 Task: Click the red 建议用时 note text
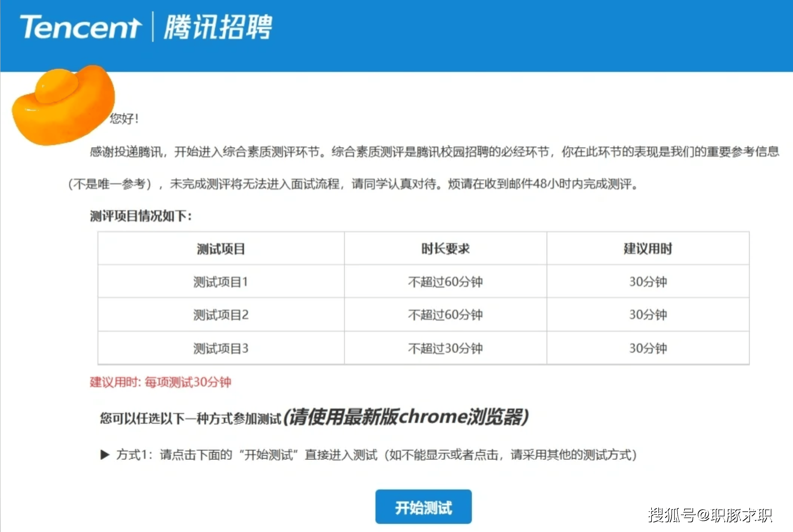[x=160, y=382]
